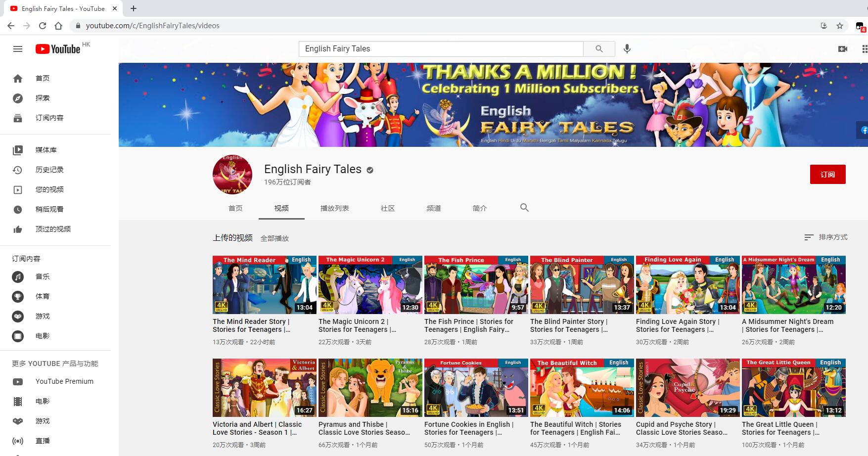Search within channel magnifier icon

point(524,208)
